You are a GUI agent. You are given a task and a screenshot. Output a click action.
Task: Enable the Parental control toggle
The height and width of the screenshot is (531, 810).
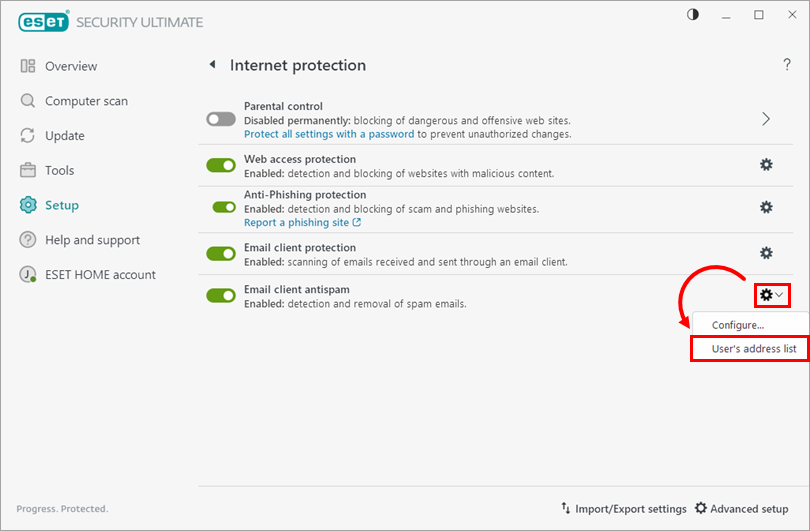click(221, 119)
